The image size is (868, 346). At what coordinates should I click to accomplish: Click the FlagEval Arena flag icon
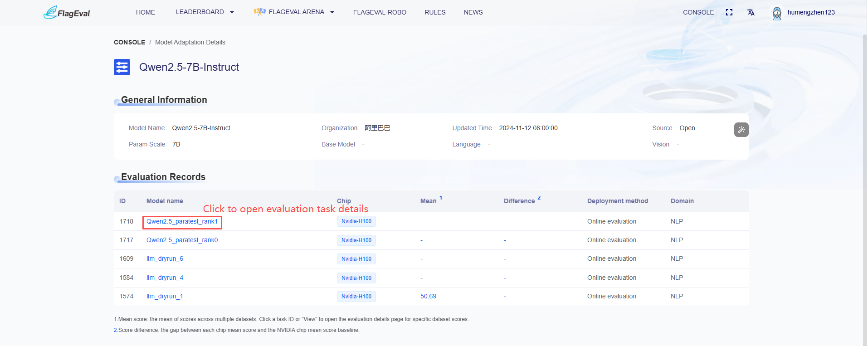tap(259, 12)
